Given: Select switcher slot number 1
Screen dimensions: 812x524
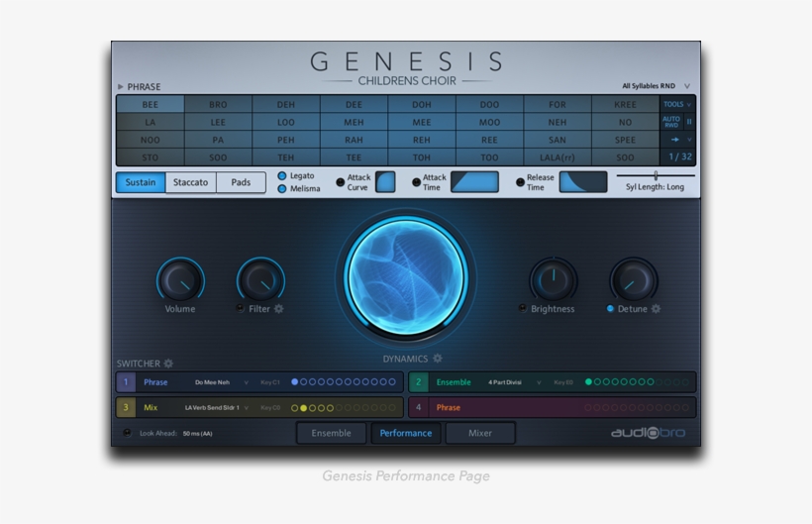Looking at the screenshot, I should coord(126,382).
